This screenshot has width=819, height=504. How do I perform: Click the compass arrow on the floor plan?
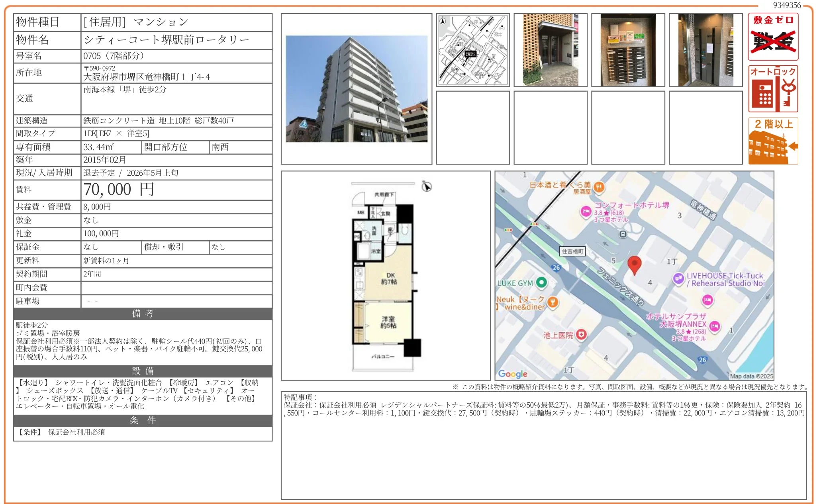coord(426,187)
